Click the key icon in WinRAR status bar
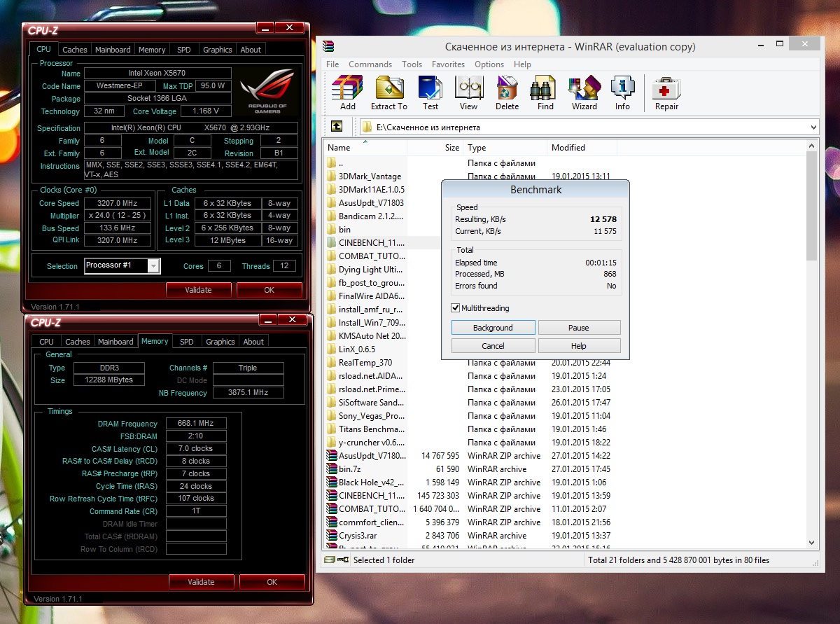The width and height of the screenshot is (840, 624). [x=343, y=560]
